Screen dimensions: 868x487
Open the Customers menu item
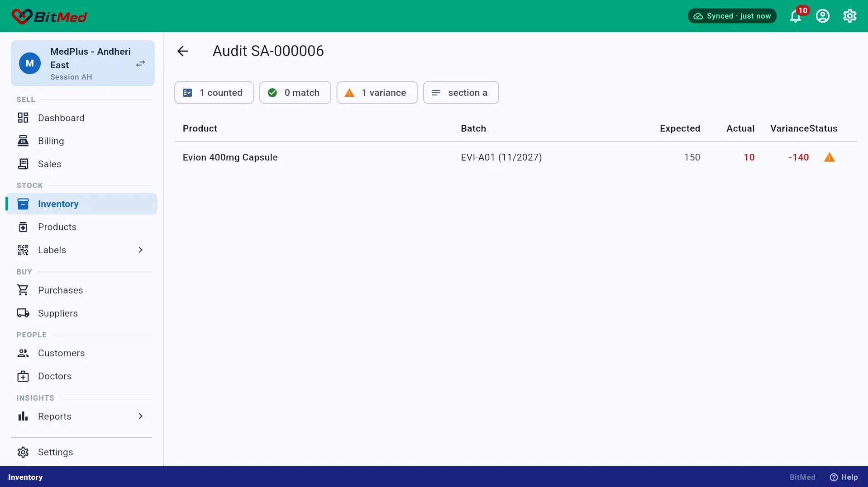click(x=81, y=353)
